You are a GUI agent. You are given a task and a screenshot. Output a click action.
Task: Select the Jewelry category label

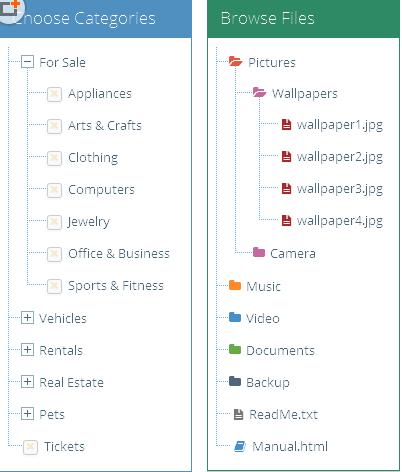(x=88, y=222)
